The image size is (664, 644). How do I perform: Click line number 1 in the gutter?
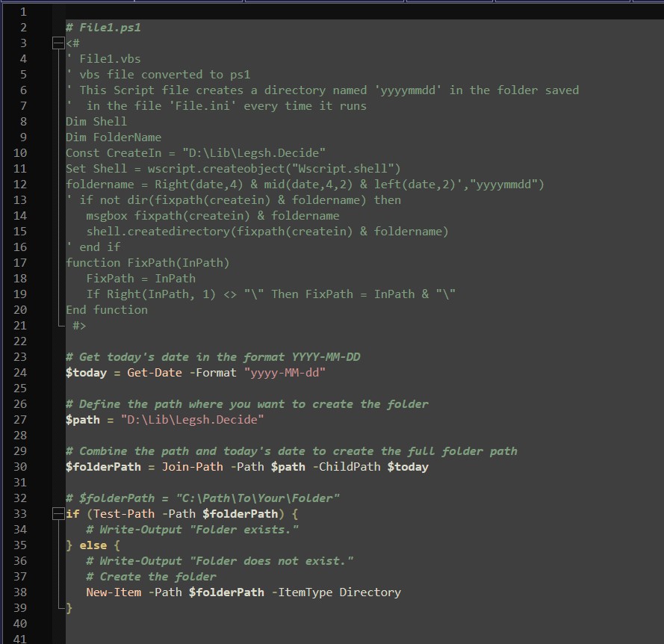(x=22, y=12)
